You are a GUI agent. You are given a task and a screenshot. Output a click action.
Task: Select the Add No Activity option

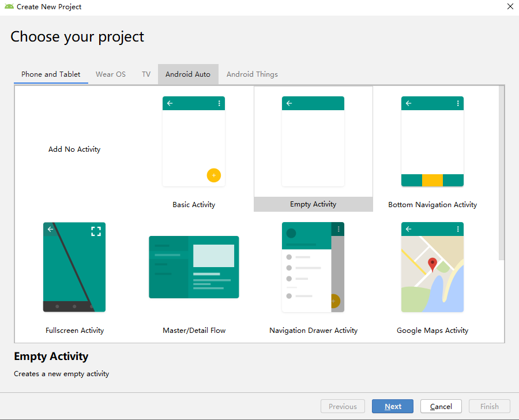pos(74,149)
